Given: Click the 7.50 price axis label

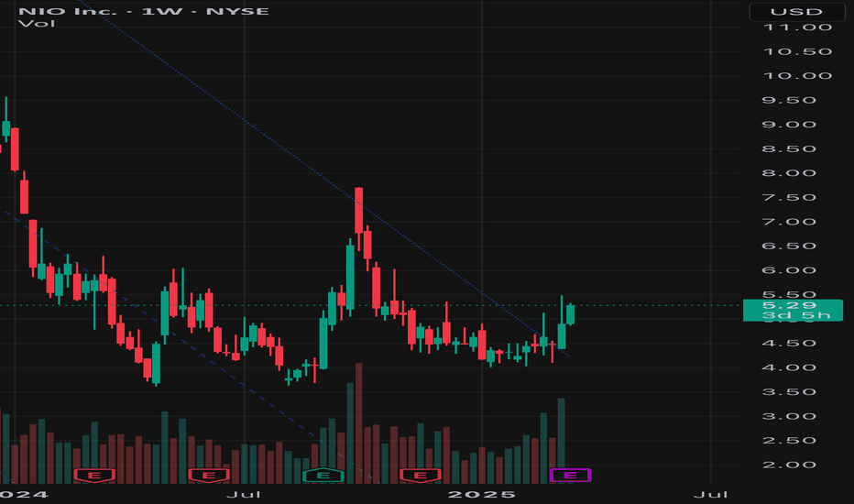Looking at the screenshot, I should 789,197.
